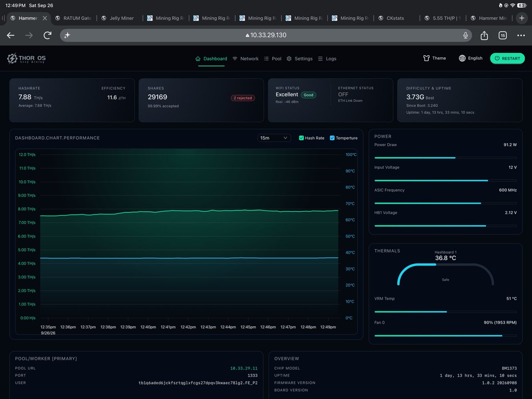Switch to the 5.55 TH/P tab
This screenshot has width=532, height=399.
(x=442, y=18)
